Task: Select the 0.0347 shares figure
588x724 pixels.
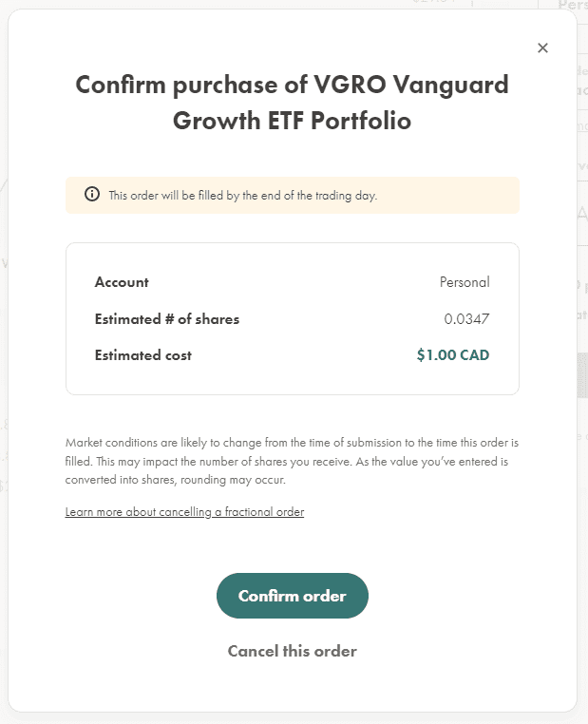Action: tap(466, 319)
